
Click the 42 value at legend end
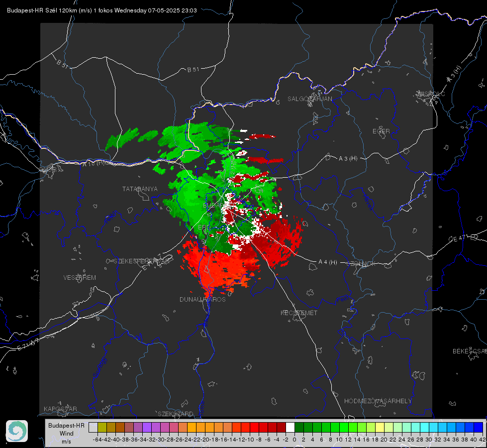click(x=483, y=440)
